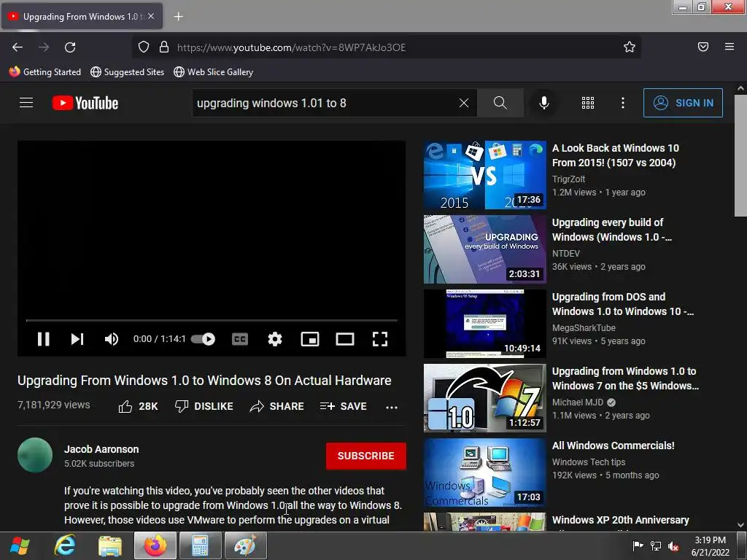The image size is (747, 560).
Task: Reload the page in Firefox
Action: 70,47
